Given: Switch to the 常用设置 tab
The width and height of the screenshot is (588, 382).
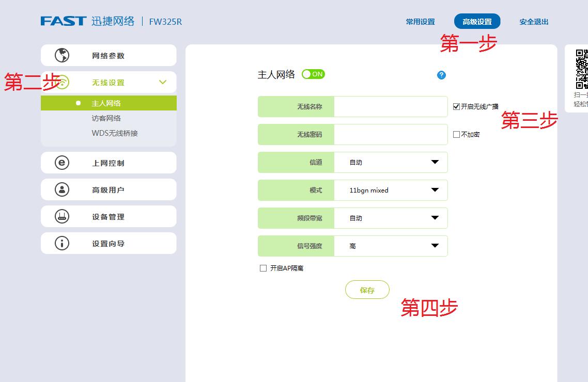Looking at the screenshot, I should click(x=420, y=22).
